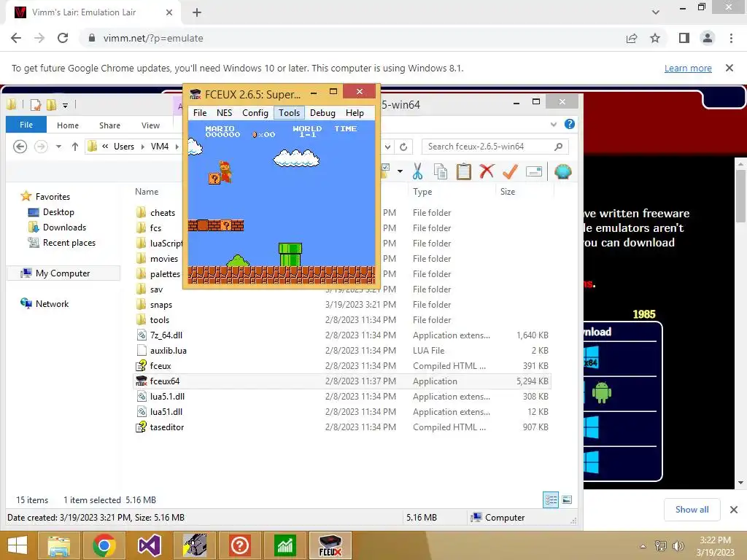Switch to the Explorer Share ribbon tab

click(109, 125)
